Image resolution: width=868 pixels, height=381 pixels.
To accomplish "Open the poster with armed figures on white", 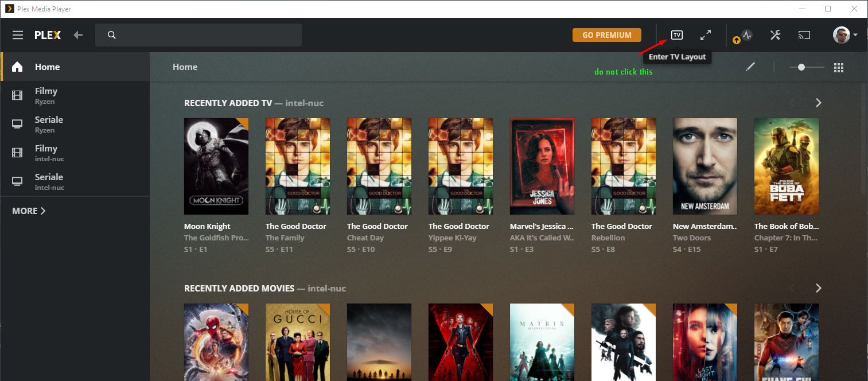I will coord(624,342).
